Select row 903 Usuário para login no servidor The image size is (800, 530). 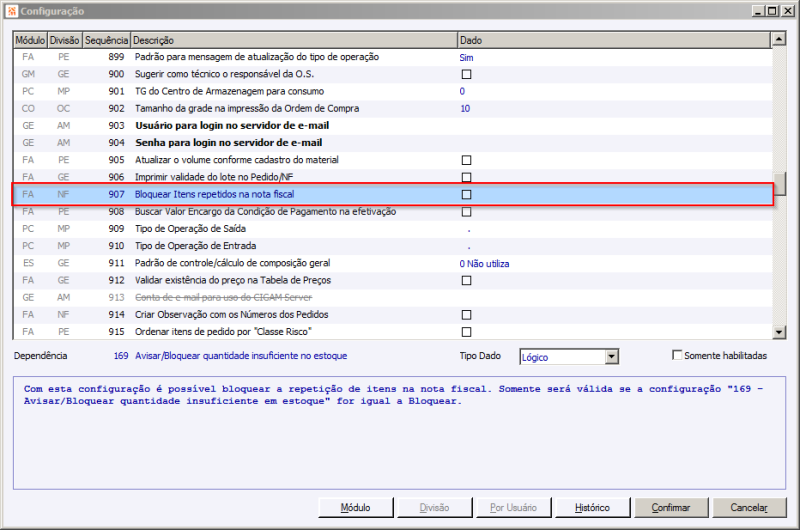coord(392,125)
